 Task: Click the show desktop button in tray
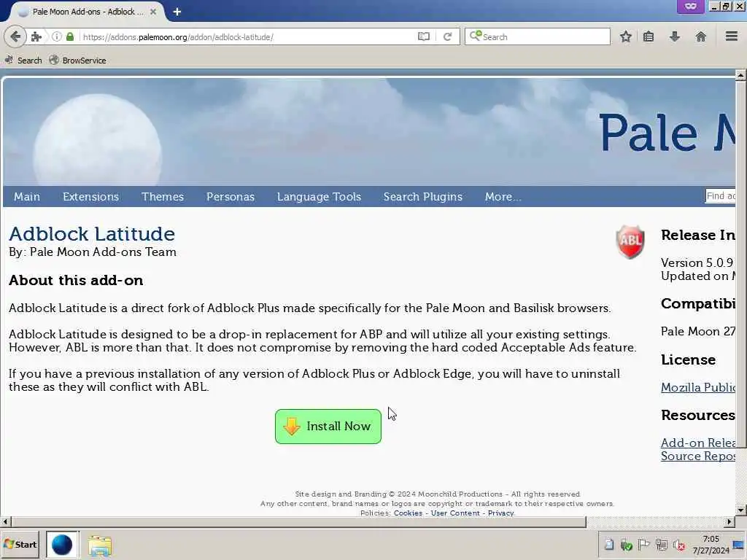[x=740, y=545]
